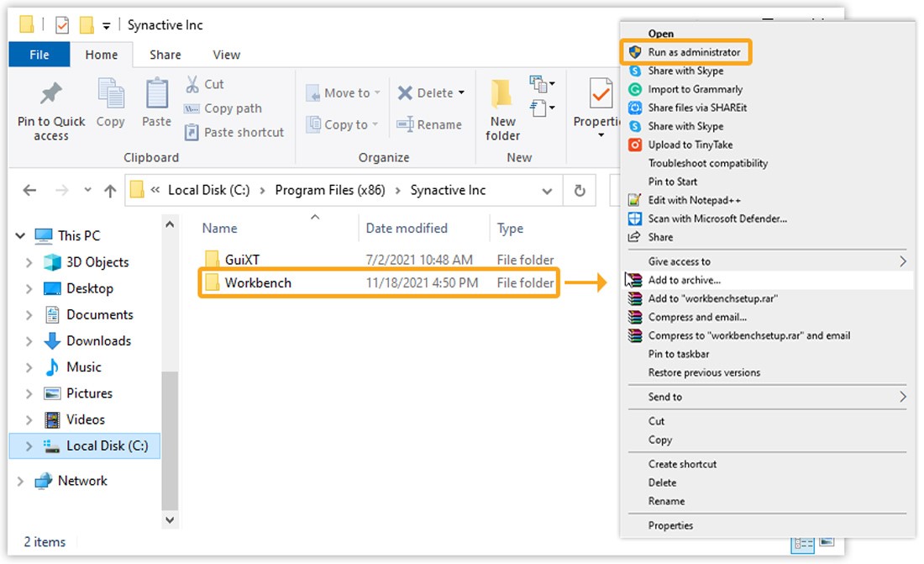Choose Pin to taskbar in the context menu

(x=678, y=354)
